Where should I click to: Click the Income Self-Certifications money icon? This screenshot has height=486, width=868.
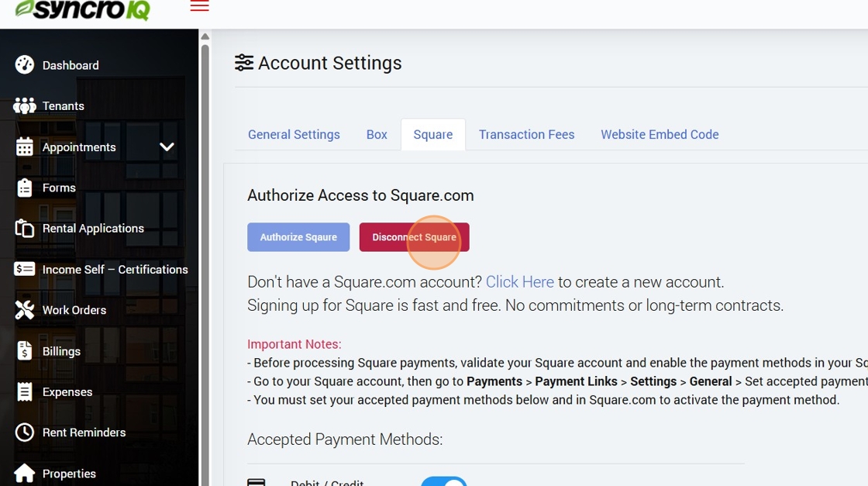pos(24,269)
